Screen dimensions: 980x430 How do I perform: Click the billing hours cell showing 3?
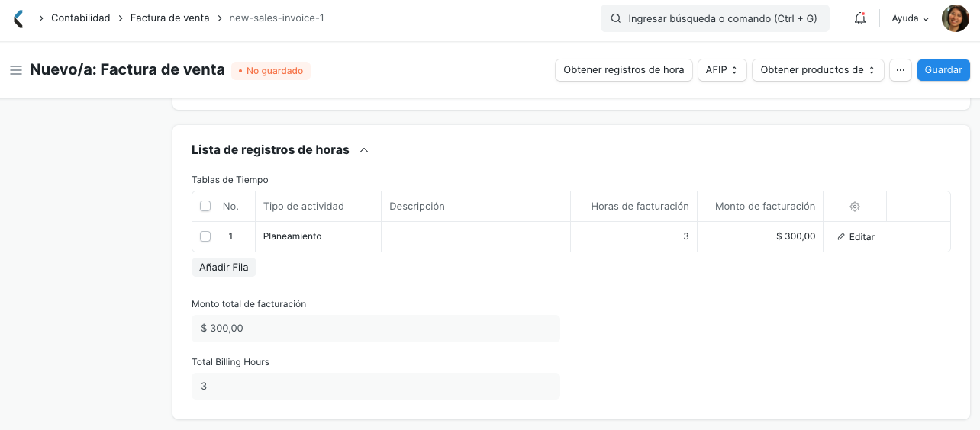(x=634, y=236)
